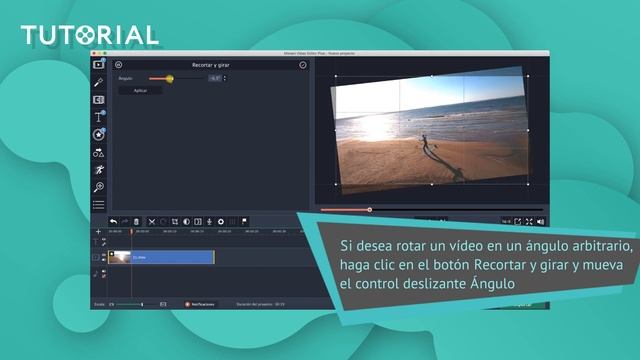Mute the audio track

[104, 276]
